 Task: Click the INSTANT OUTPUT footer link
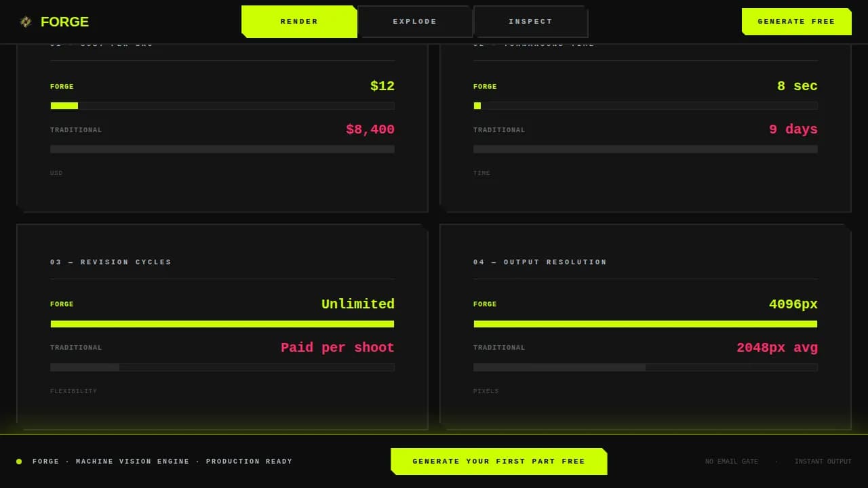[823, 461]
